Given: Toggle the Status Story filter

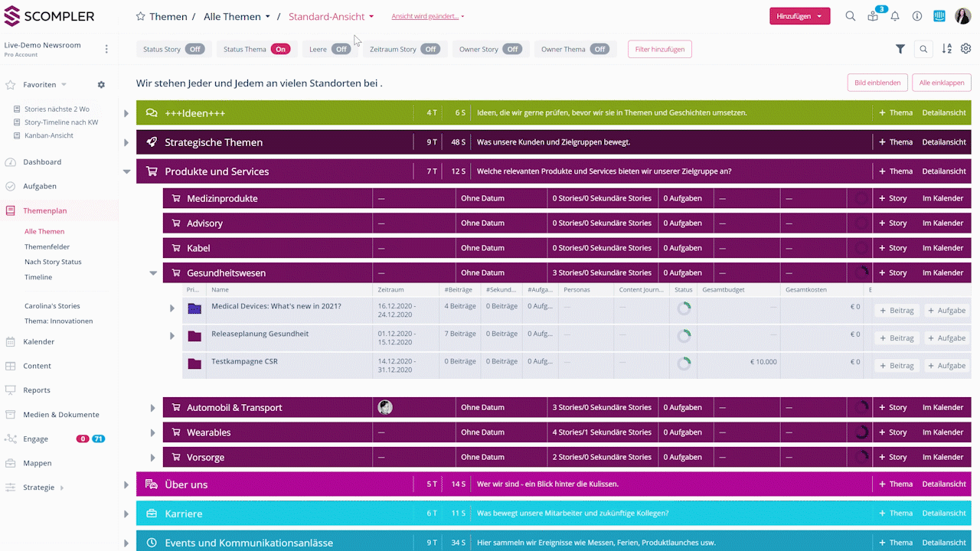Looking at the screenshot, I should tap(196, 49).
